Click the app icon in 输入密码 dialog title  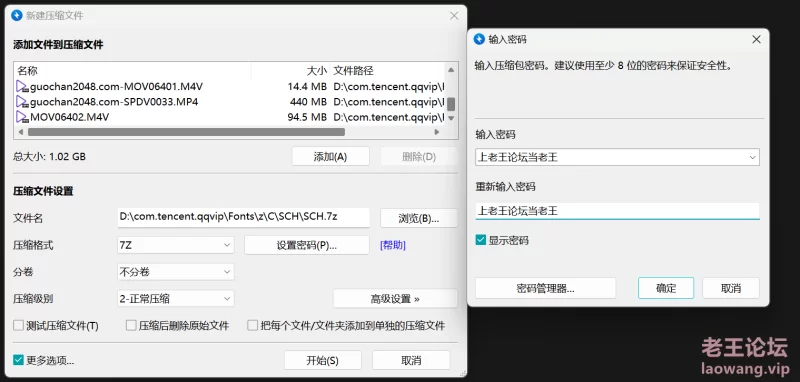tap(479, 39)
